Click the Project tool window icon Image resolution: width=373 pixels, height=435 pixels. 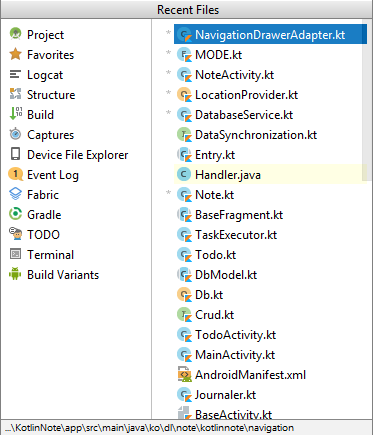coord(15,34)
